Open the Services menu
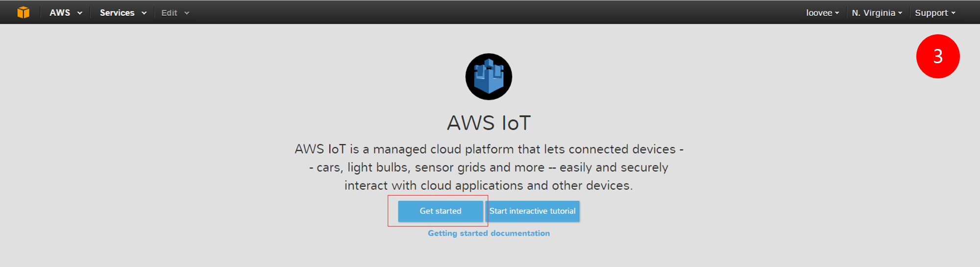Image resolution: width=980 pixels, height=267 pixels. [123, 13]
